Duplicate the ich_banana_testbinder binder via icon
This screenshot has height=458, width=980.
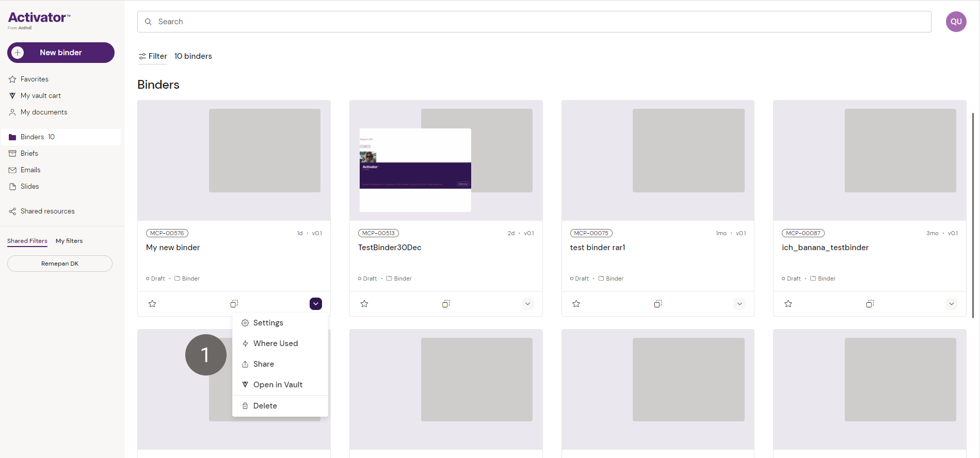pos(870,304)
